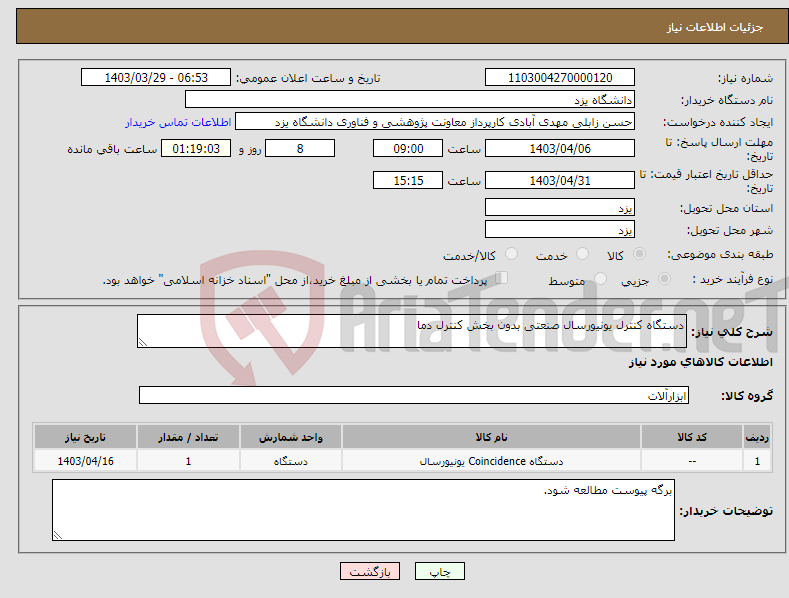Viewport: 789px width, 598px height.
Task: Click the واحد شمارش column header
Action: point(291,437)
